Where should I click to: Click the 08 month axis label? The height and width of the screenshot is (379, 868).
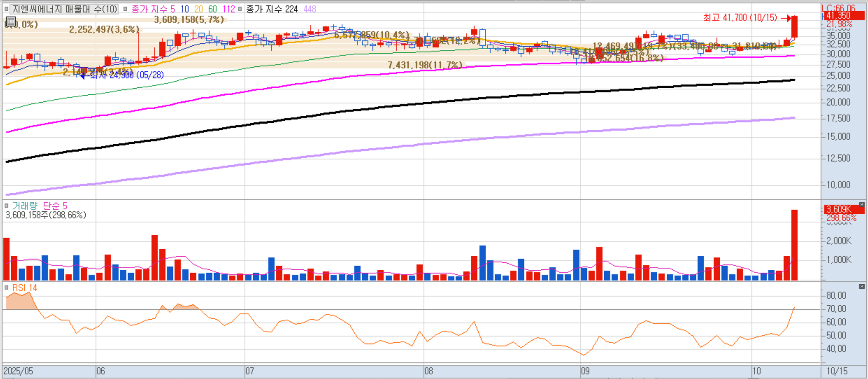[x=428, y=371]
